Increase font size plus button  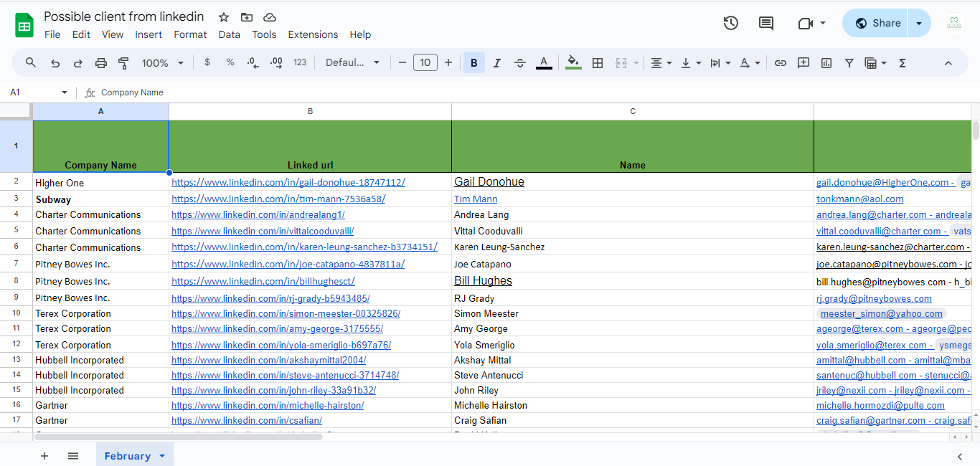tap(448, 62)
